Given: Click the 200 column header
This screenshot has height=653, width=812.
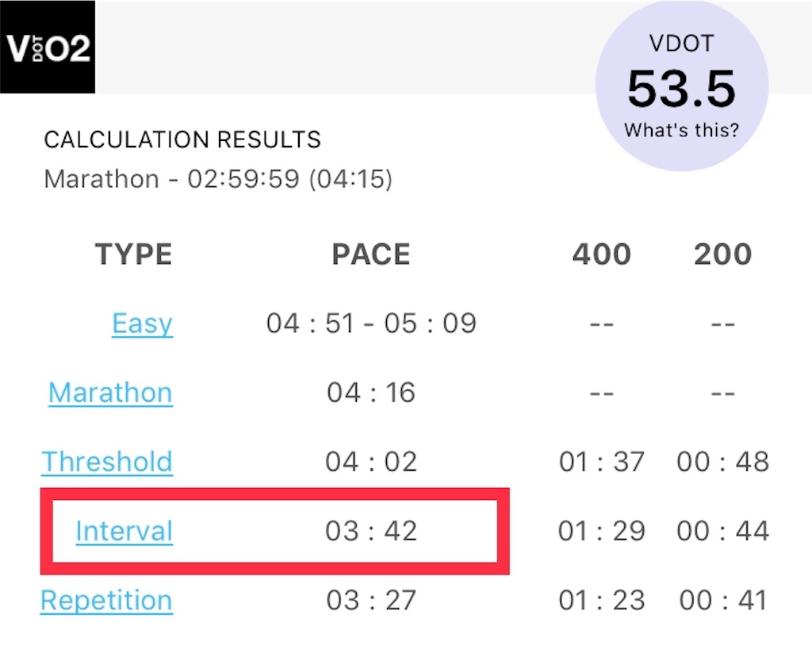Looking at the screenshot, I should pos(723,254).
